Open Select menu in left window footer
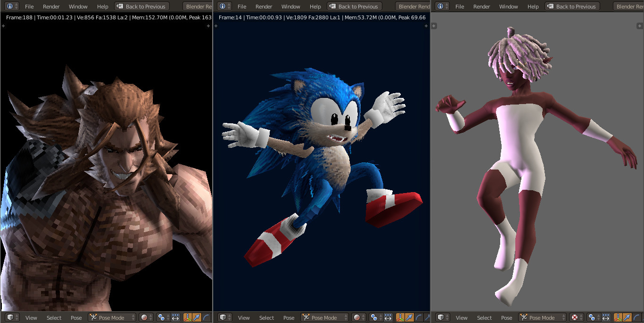The width and height of the screenshot is (644, 323). (x=54, y=318)
